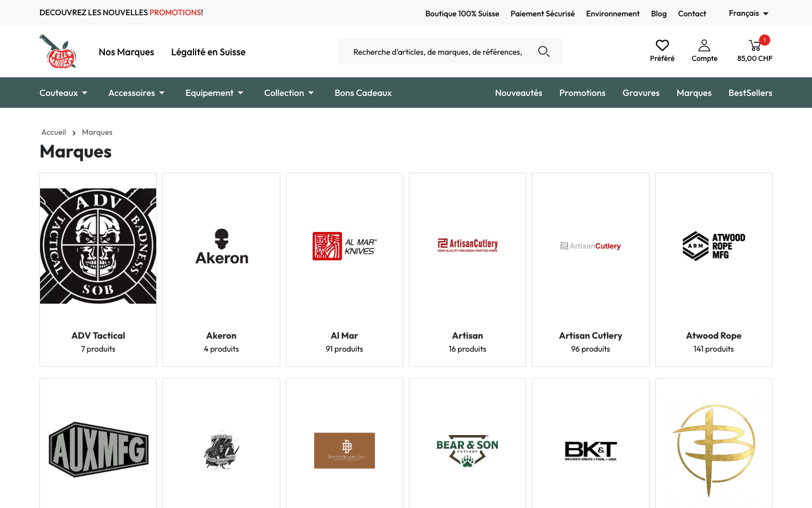Click the 85,00 CHF cart total

[755, 58]
